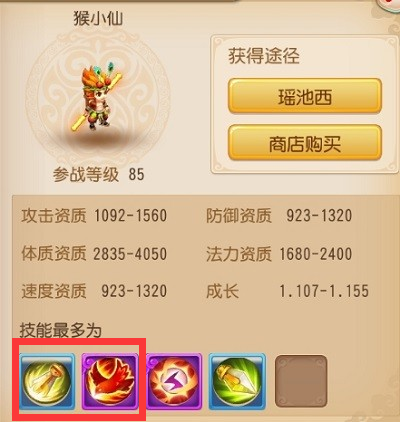
Task: Select the 成长 value 1.107-1.155
Action: click(x=324, y=291)
